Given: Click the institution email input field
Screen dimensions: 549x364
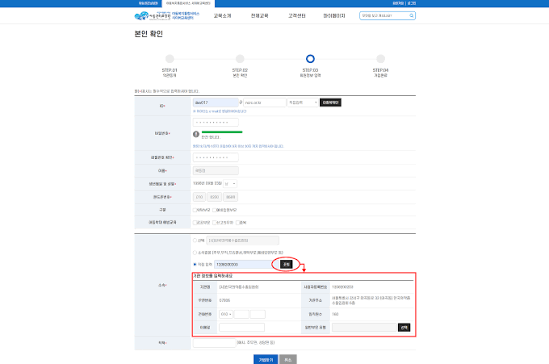Looking at the screenshot, I should pos(242,328).
